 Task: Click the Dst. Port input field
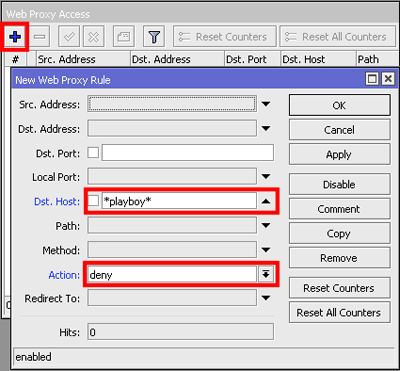click(x=188, y=153)
